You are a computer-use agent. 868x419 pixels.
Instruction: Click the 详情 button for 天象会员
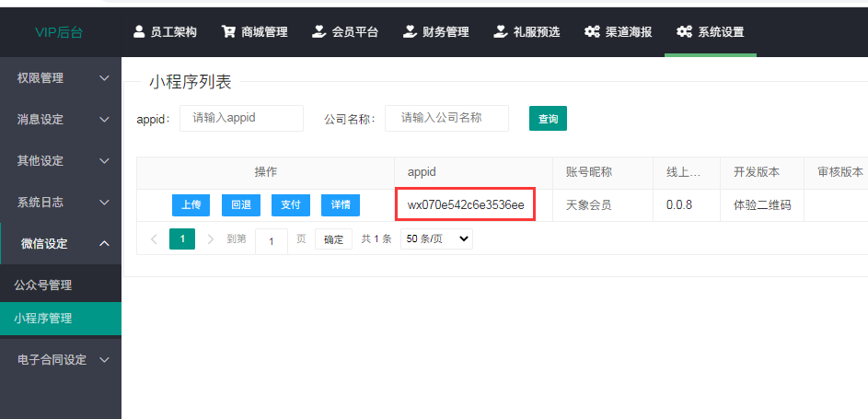click(x=341, y=205)
